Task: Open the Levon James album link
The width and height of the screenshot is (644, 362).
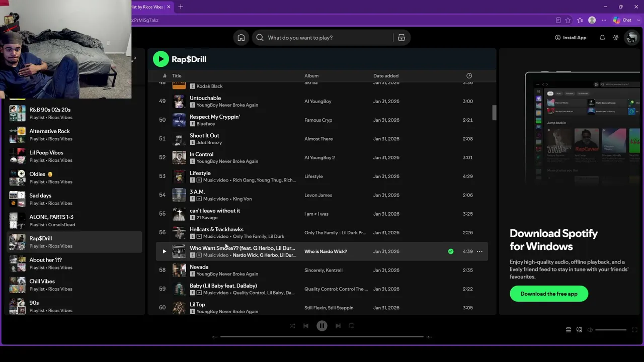Action: point(318,195)
